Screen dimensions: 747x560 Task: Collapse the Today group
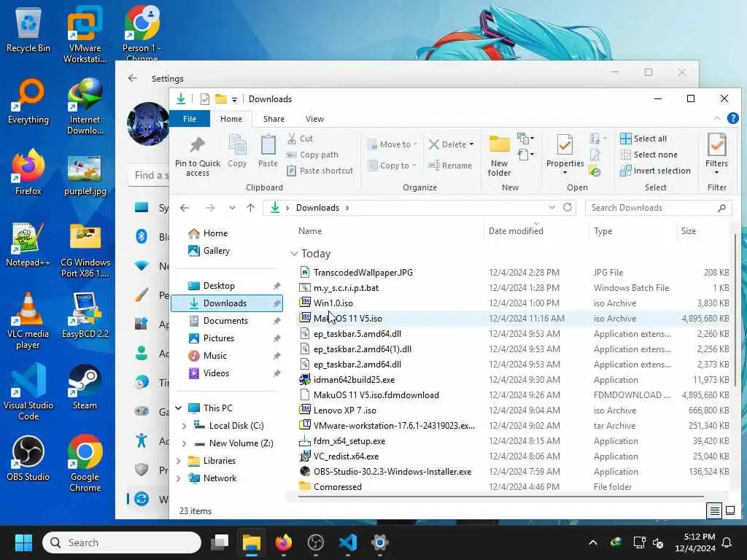point(294,254)
